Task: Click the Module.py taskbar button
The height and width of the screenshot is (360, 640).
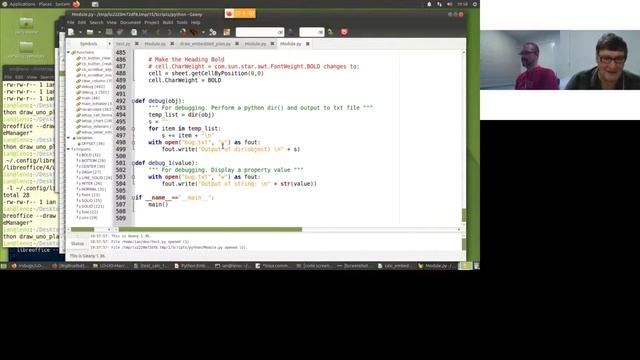Action: pos(436,266)
